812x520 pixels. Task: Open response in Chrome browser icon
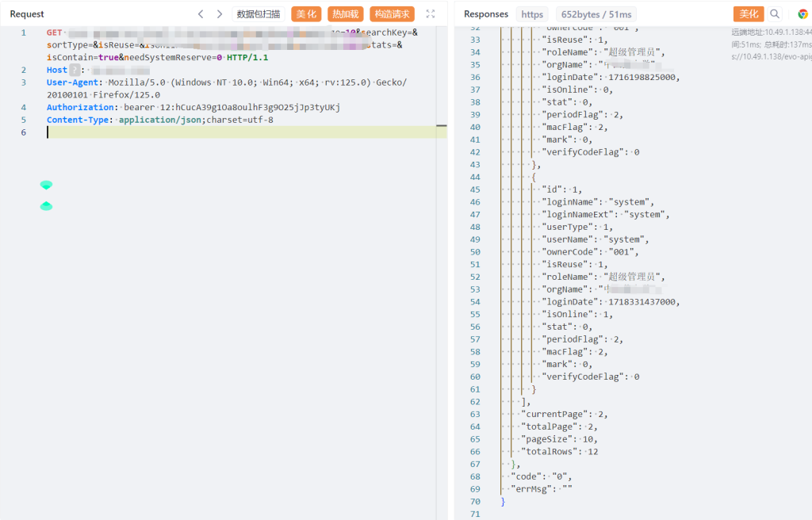pyautogui.click(x=802, y=14)
